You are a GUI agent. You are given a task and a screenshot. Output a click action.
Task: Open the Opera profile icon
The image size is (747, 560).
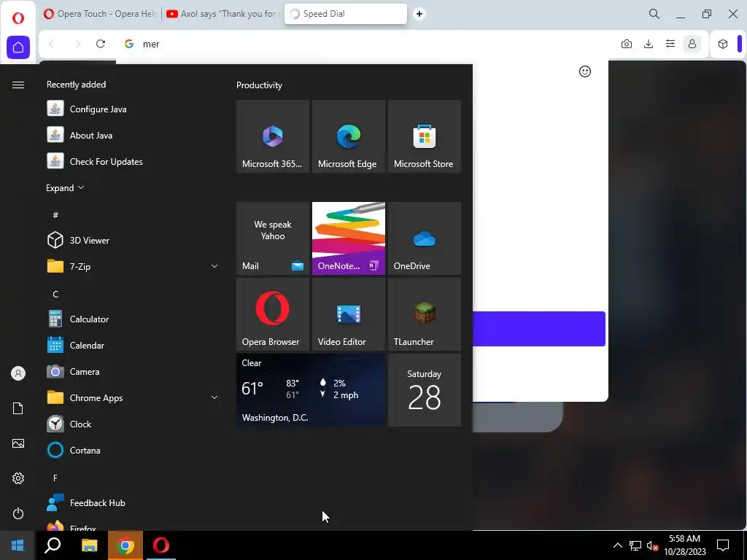[692, 44]
